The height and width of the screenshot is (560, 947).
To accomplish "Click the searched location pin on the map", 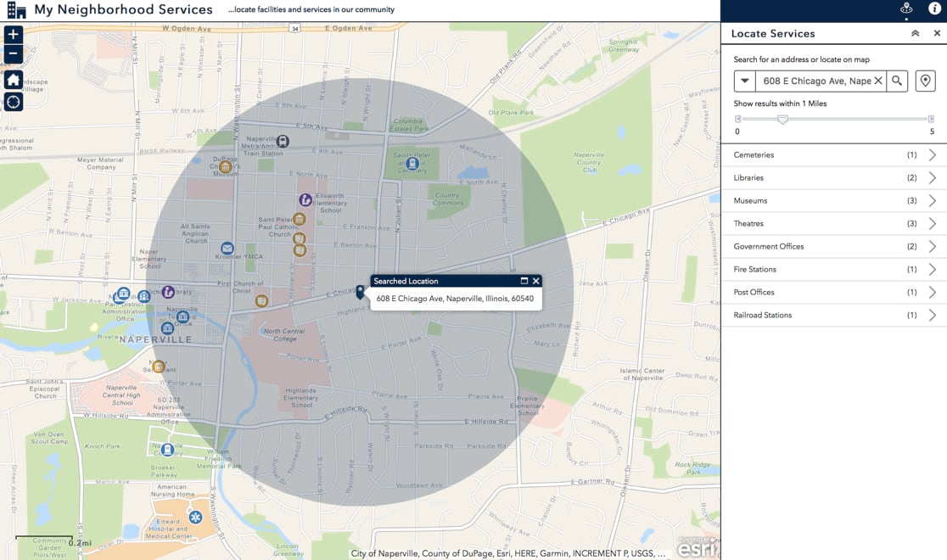I will point(360,293).
